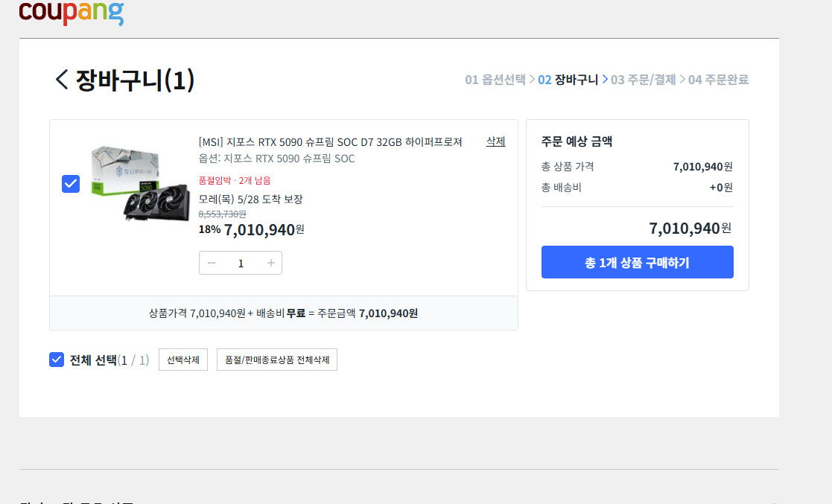The height and width of the screenshot is (504, 832).
Task: Click 모레(목) 5/28 도착 보장 text
Action: 250,200
